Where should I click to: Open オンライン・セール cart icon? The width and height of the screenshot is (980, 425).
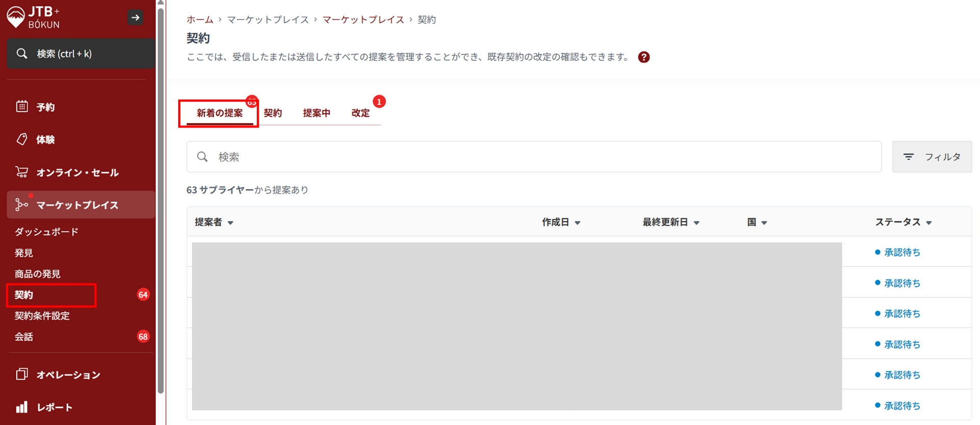coord(21,172)
